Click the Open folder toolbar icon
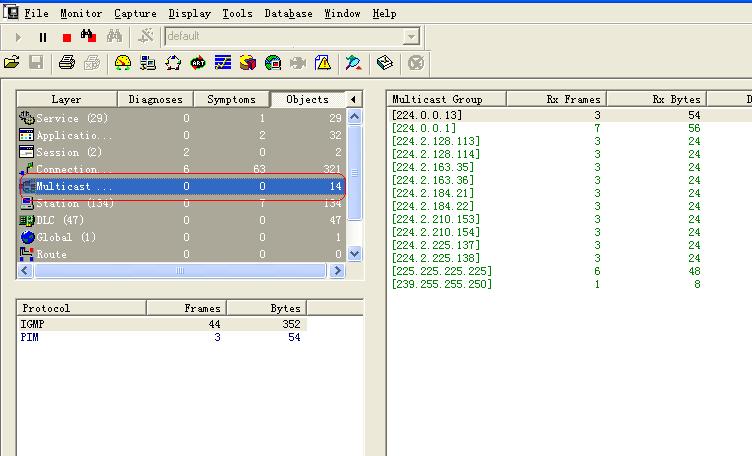Image resolution: width=752 pixels, height=456 pixels. click(12, 63)
